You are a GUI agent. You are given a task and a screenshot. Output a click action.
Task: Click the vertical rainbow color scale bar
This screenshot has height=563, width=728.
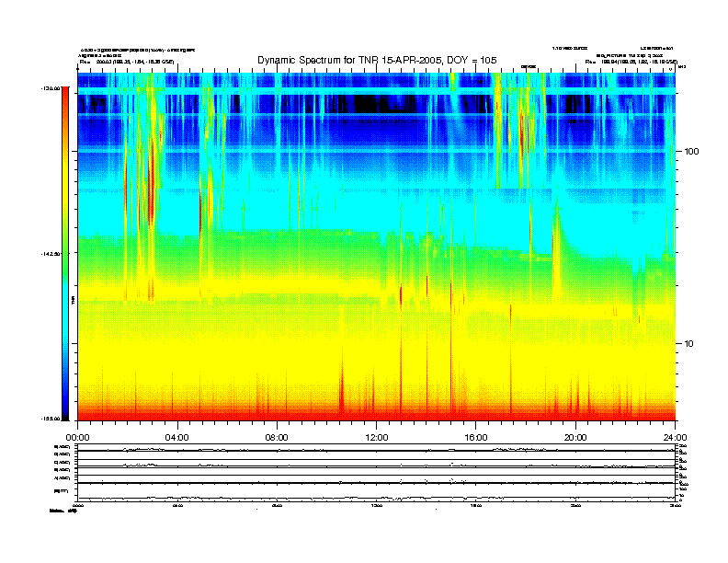click(x=66, y=254)
